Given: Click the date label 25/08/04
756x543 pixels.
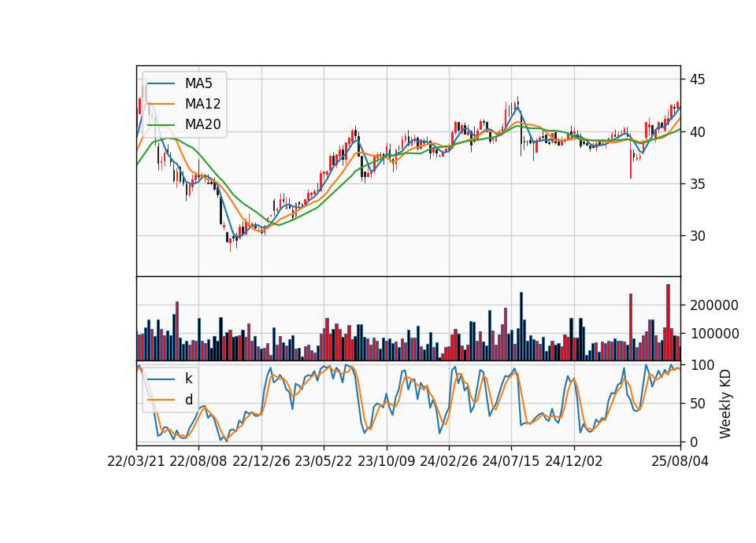Looking at the screenshot, I should (680, 461).
